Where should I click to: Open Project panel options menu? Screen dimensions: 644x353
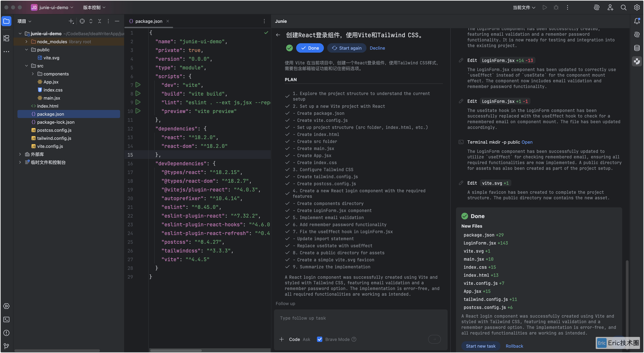click(108, 21)
